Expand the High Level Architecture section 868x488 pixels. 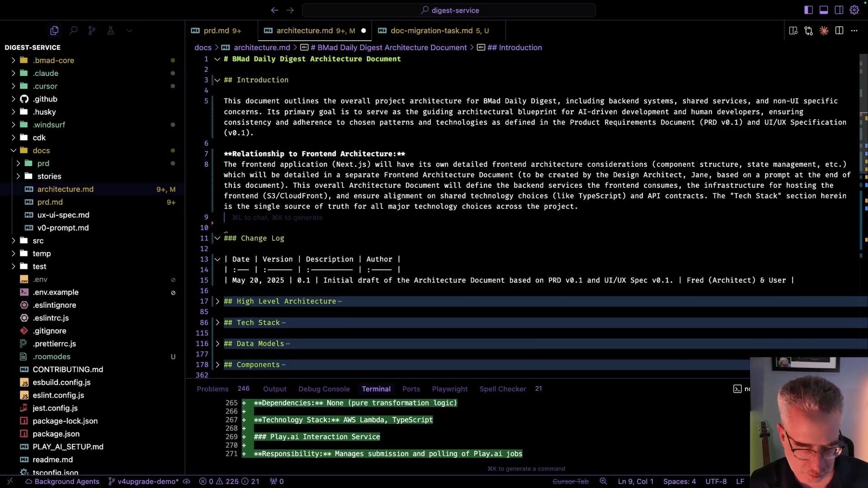(x=217, y=301)
